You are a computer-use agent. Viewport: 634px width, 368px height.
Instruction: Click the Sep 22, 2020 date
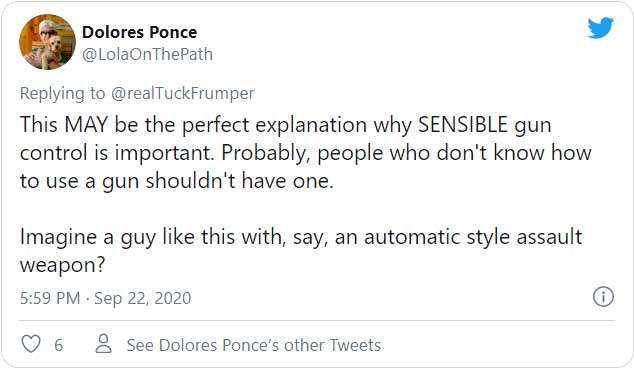142,298
